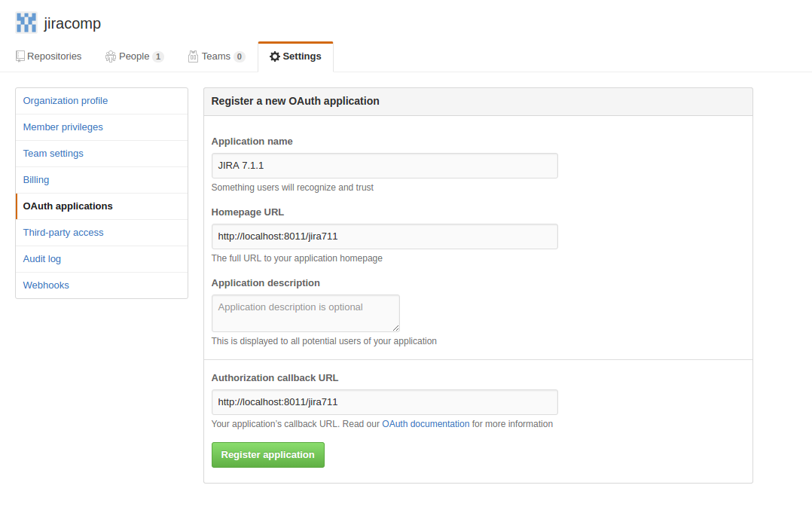Focus the Application name field
Image resolution: width=812 pixels, height=531 pixels.
[385, 166]
